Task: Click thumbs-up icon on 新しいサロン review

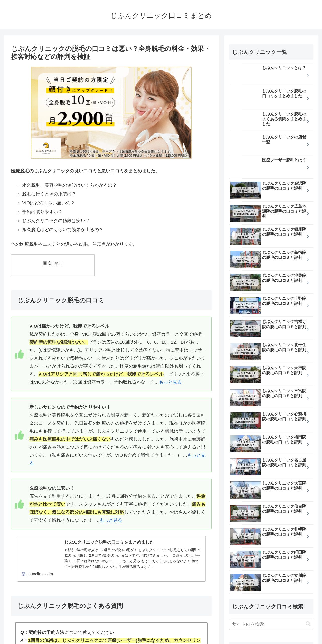Action: click(x=19, y=435)
